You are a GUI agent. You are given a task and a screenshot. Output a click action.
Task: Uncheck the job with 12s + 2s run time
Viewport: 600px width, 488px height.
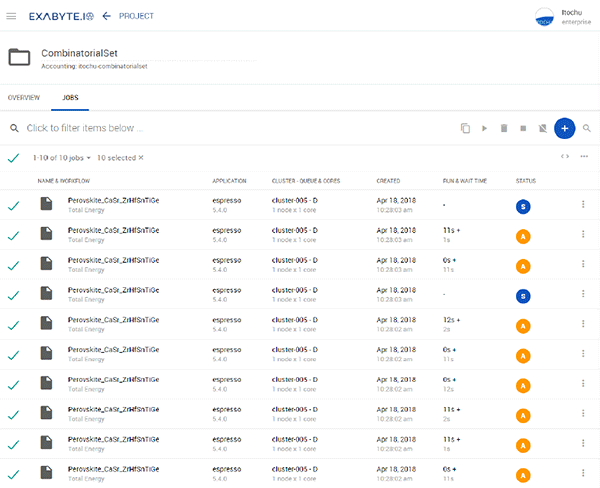[x=13, y=325]
